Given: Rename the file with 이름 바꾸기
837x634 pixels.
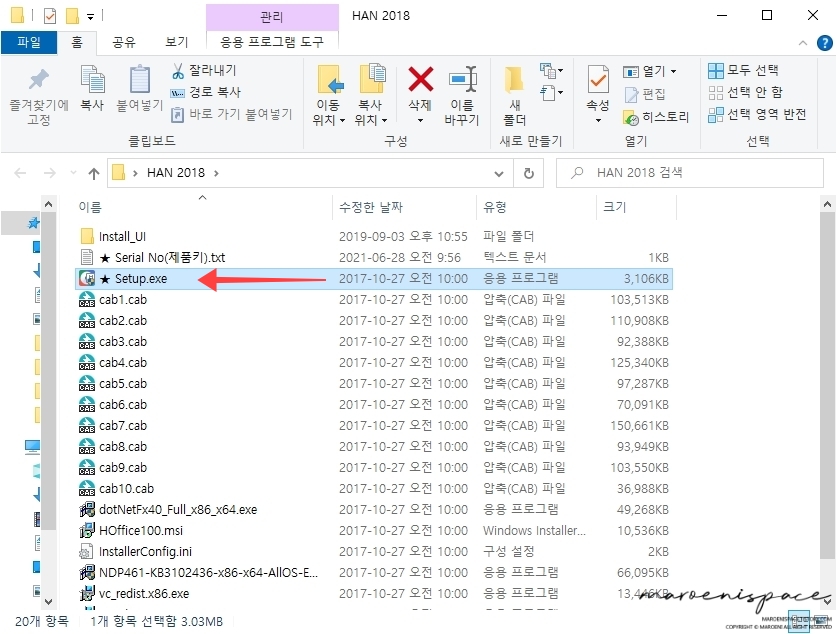Looking at the screenshot, I should click(x=463, y=88).
